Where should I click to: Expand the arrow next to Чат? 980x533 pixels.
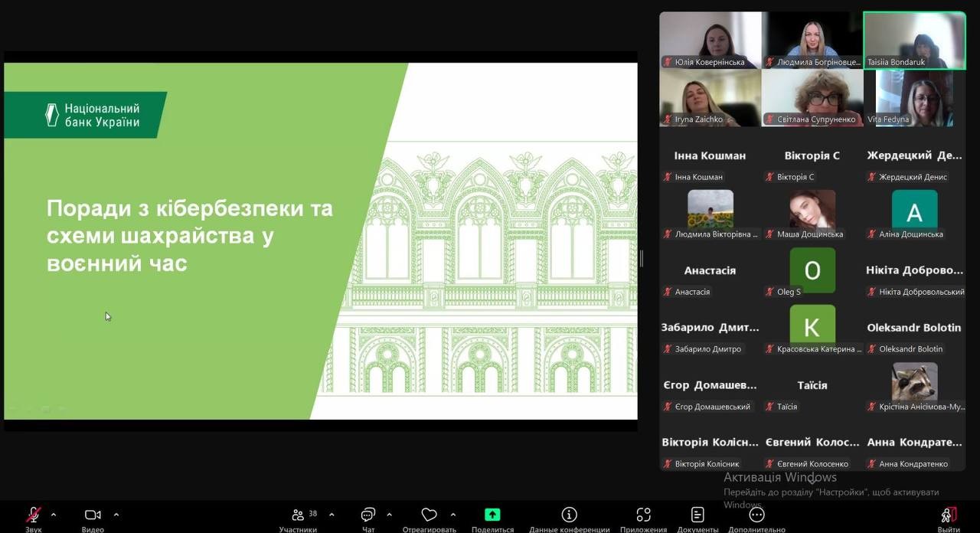[x=389, y=515]
